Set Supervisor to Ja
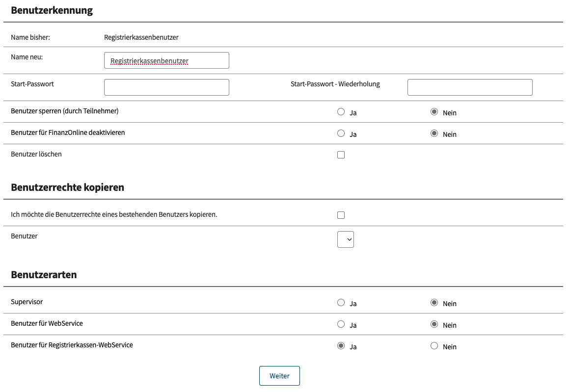 point(341,303)
